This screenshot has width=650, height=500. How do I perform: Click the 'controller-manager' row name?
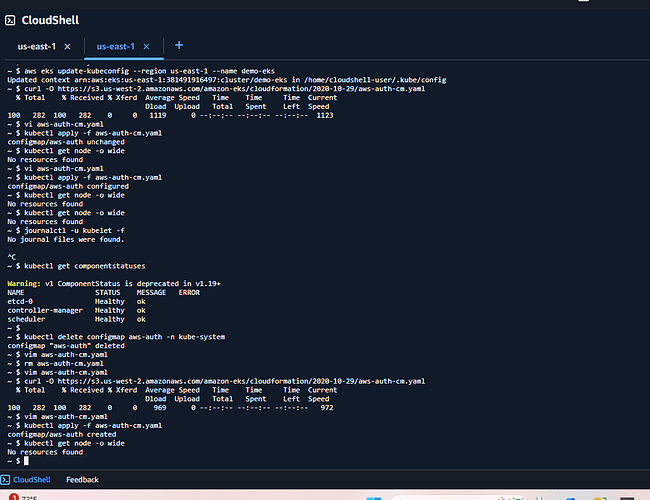[45, 311]
